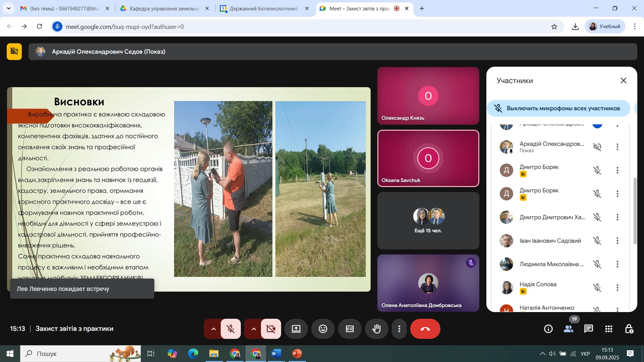The height and width of the screenshot is (362, 644).
Task: Click Выключить микрофоны всех участников button
Action: pyautogui.click(x=558, y=108)
